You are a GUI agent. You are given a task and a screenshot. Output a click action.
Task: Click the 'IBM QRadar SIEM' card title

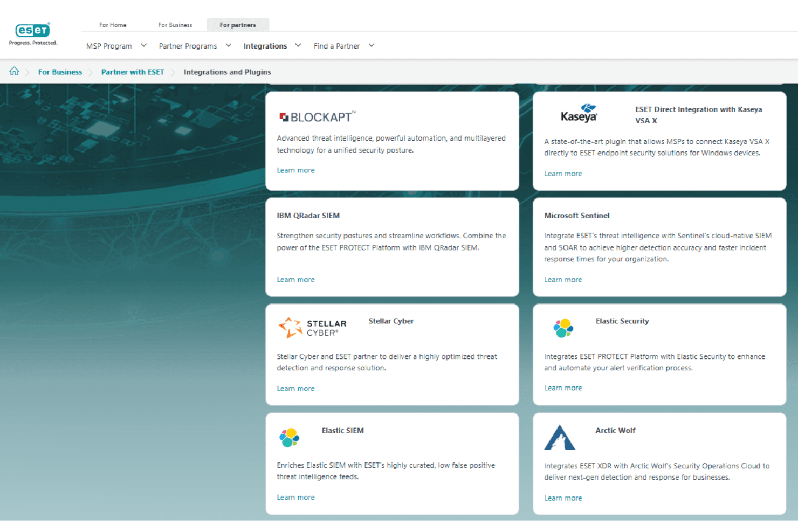click(x=308, y=216)
